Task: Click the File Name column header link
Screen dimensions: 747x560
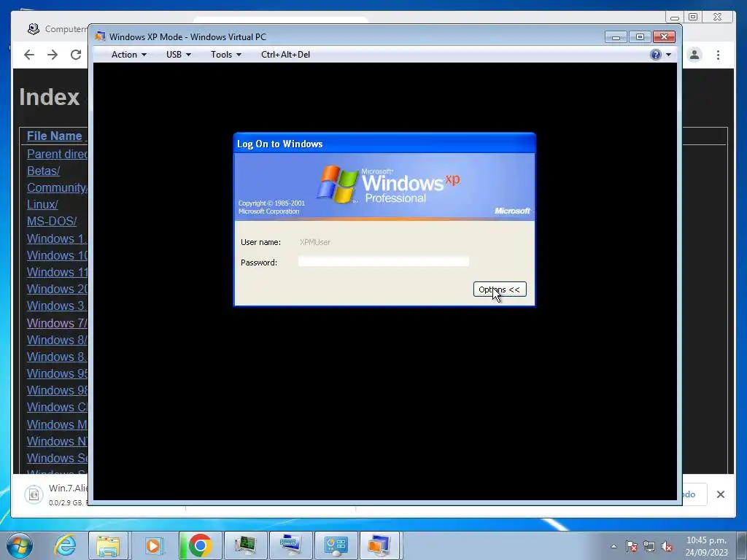Action: pyautogui.click(x=54, y=136)
